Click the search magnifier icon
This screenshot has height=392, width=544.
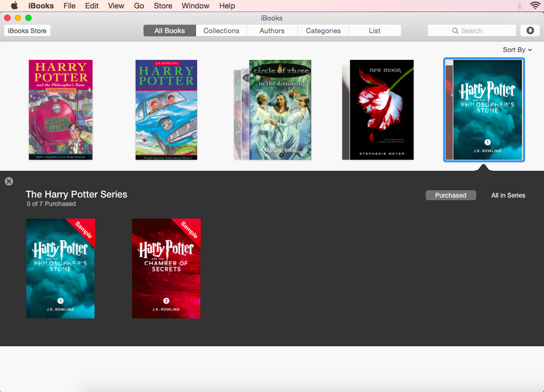[x=455, y=31]
